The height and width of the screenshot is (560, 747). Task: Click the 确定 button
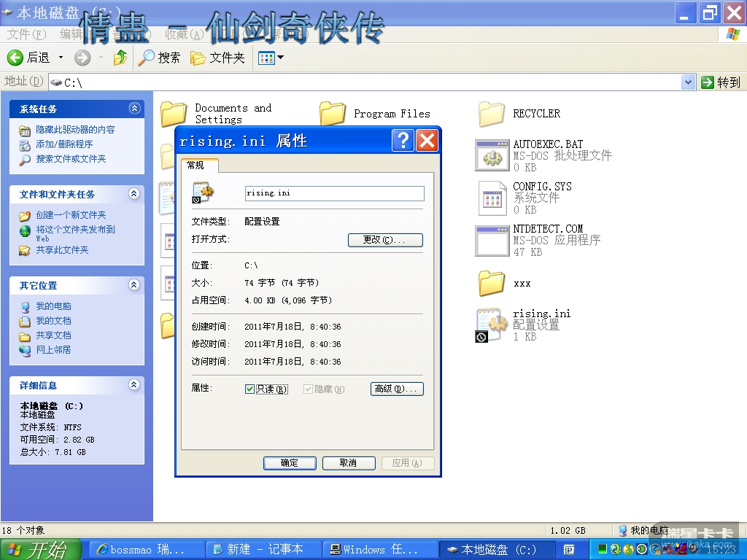pos(290,463)
